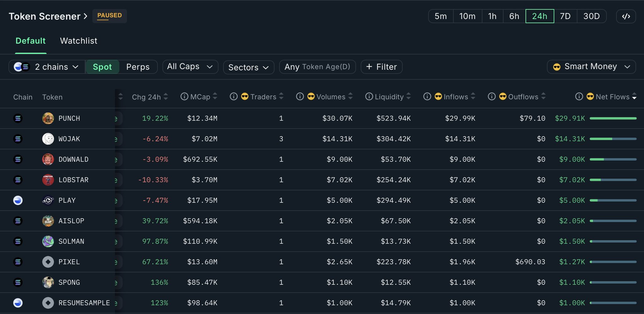The width and height of the screenshot is (644, 314).
Task: Set the timeframe to 7D
Action: 565,16
